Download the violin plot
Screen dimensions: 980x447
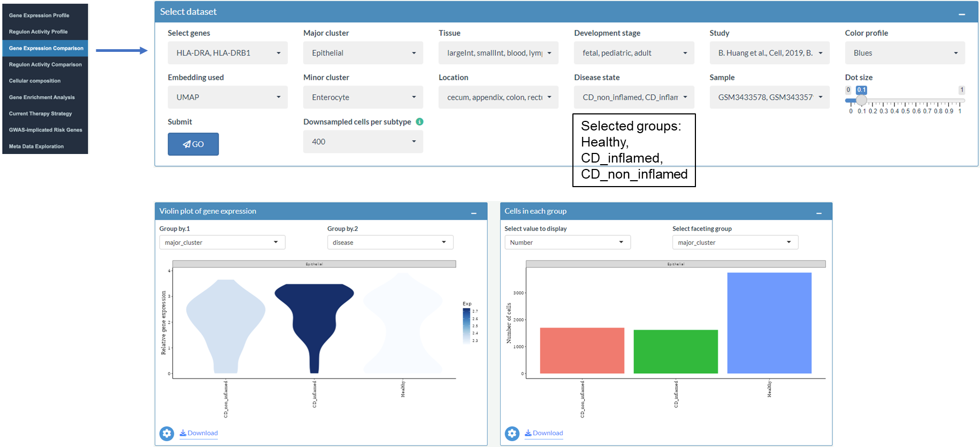pyautogui.click(x=199, y=433)
